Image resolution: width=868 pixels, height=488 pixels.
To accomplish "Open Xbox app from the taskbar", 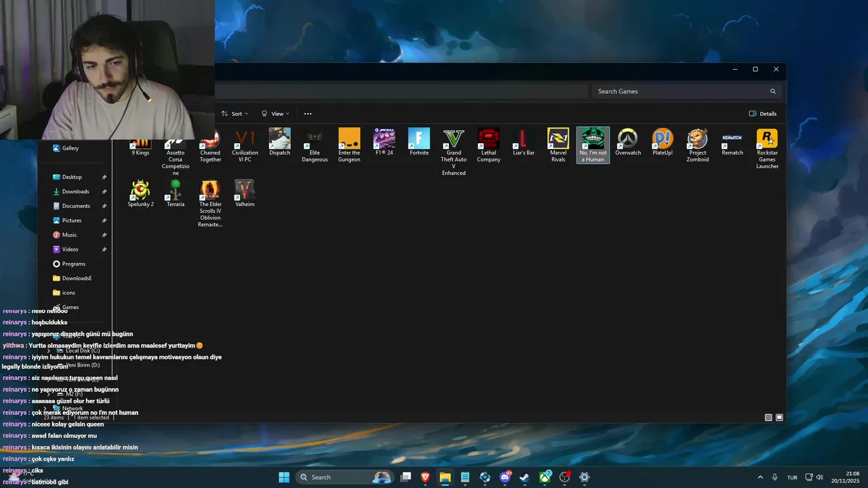I will [x=545, y=477].
